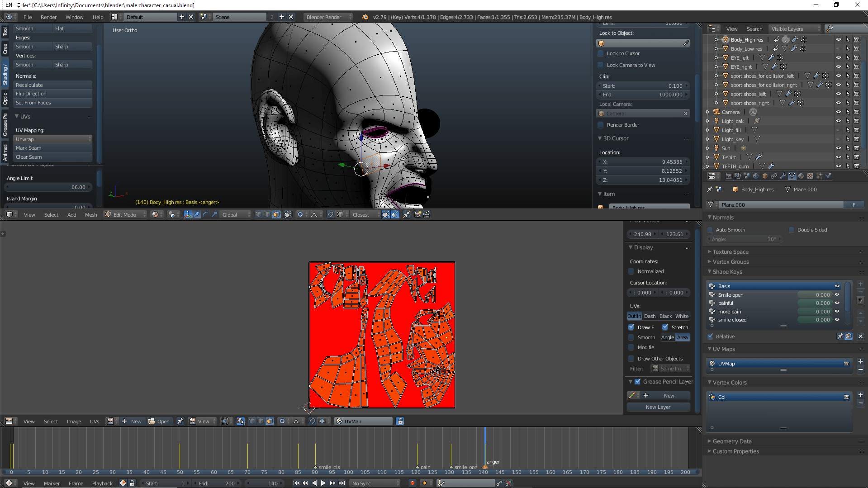Open the Modifiers properties tab (wrench icon)
The height and width of the screenshot is (488, 868).
click(x=783, y=176)
